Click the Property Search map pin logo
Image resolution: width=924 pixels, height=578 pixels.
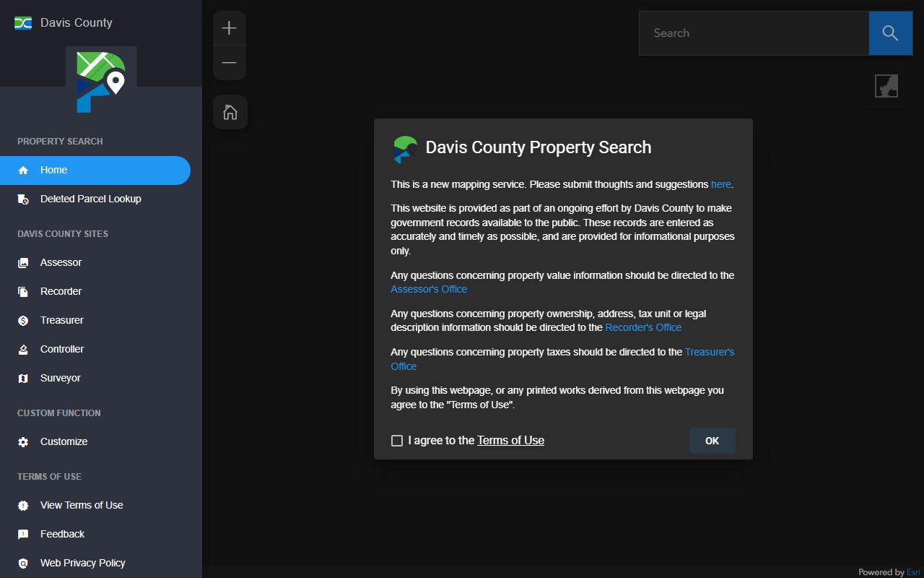[x=101, y=82]
